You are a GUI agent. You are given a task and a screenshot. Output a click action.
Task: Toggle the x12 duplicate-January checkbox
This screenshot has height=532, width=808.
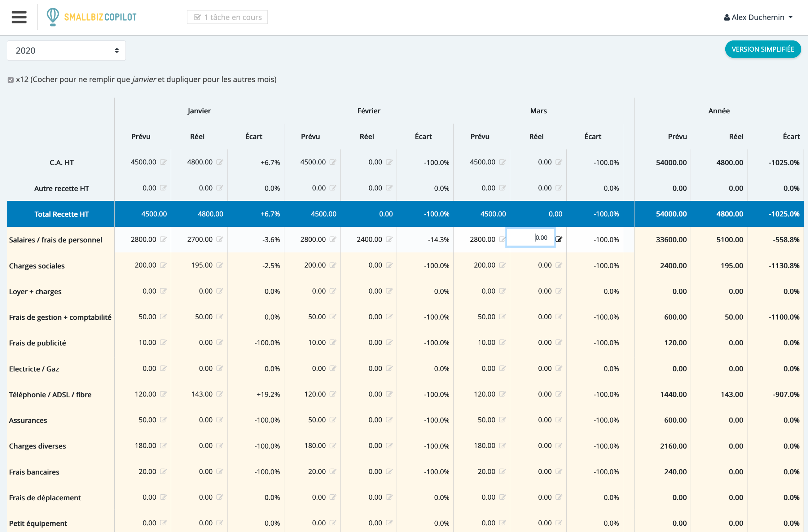[10, 80]
